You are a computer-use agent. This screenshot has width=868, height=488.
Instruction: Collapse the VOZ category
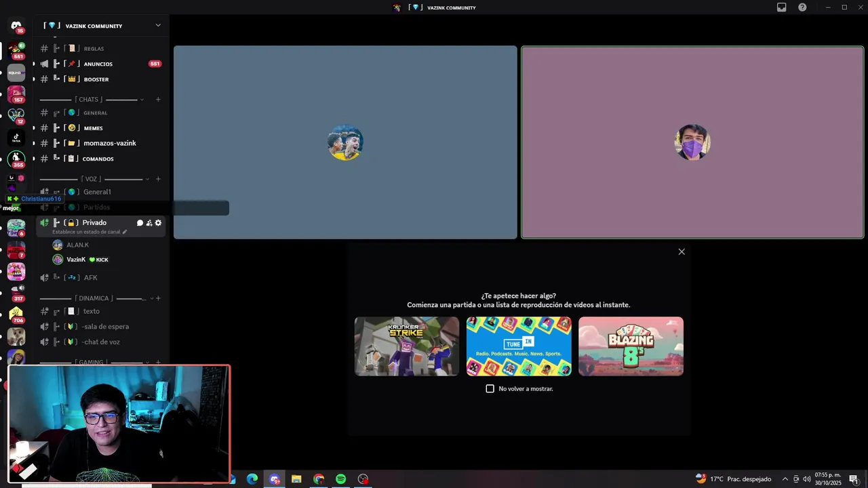click(92, 179)
